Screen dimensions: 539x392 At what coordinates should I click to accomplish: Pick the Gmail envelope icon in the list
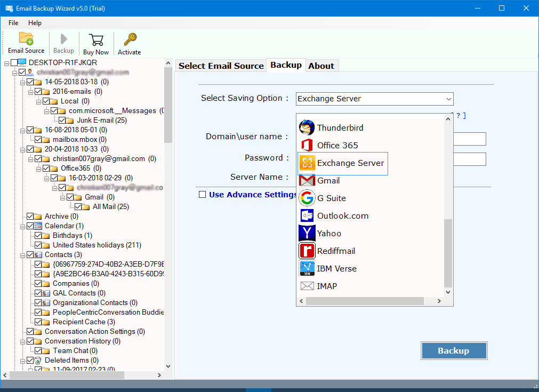(x=307, y=180)
